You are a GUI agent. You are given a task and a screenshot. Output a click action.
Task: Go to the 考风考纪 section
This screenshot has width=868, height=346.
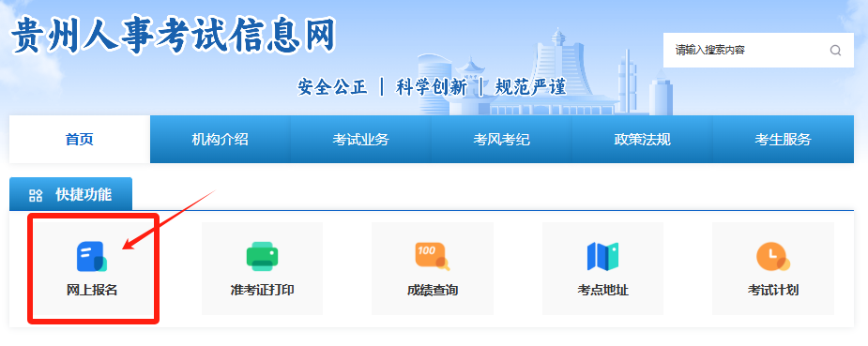tap(501, 140)
